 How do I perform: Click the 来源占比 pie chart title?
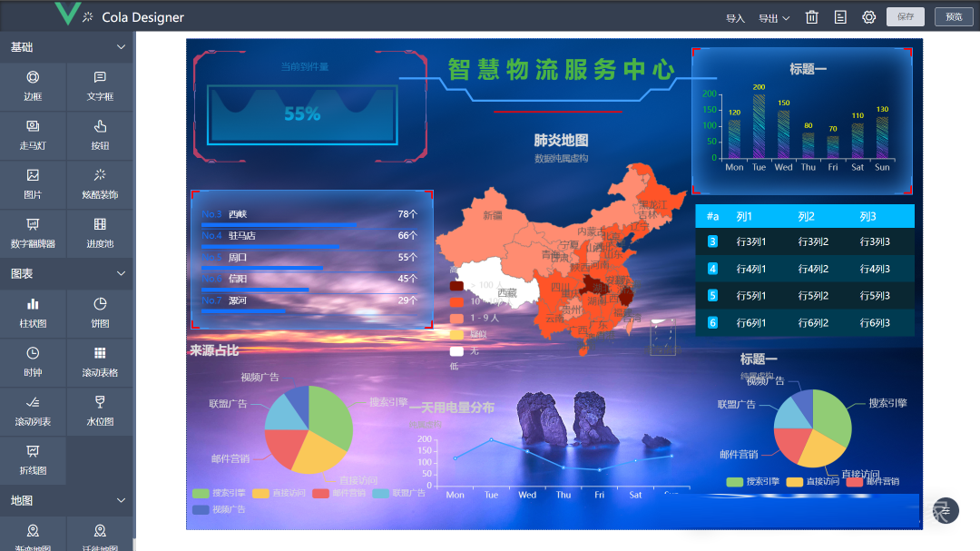pos(214,350)
